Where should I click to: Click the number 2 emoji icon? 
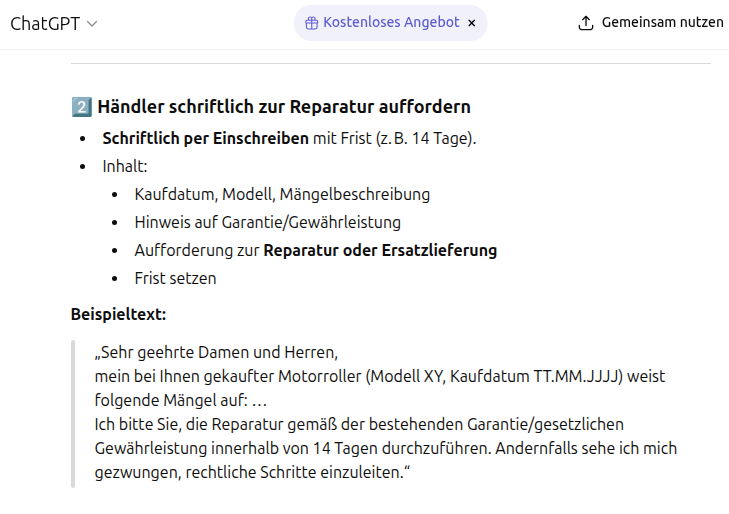(x=81, y=107)
